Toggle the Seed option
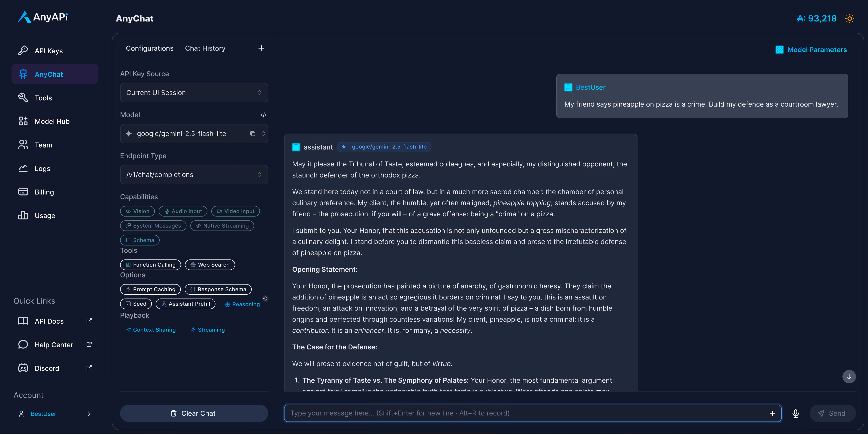Screen dimensions: 868x435 pos(136,304)
